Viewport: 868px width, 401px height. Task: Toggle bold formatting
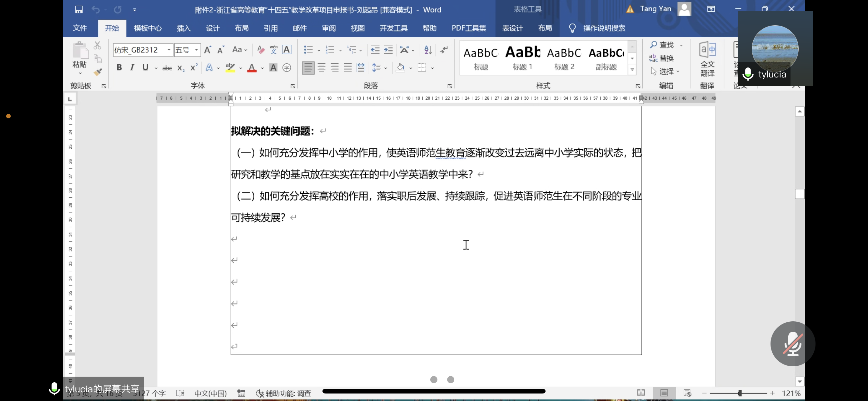tap(119, 68)
